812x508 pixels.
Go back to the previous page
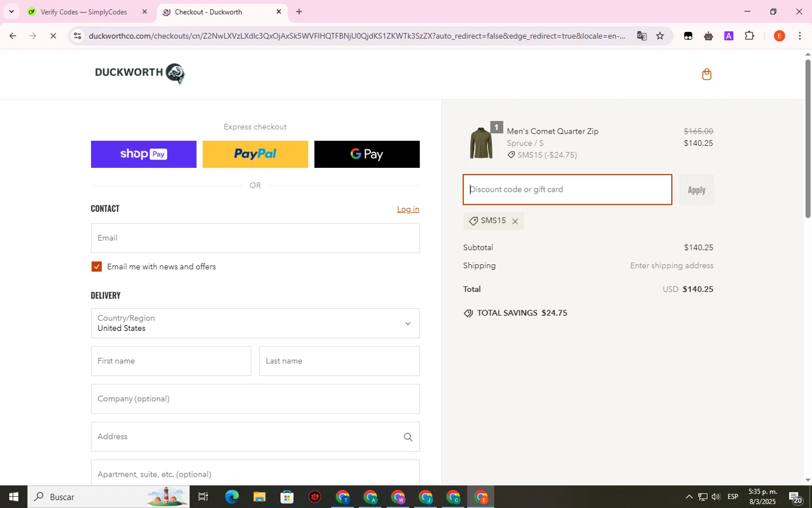12,36
